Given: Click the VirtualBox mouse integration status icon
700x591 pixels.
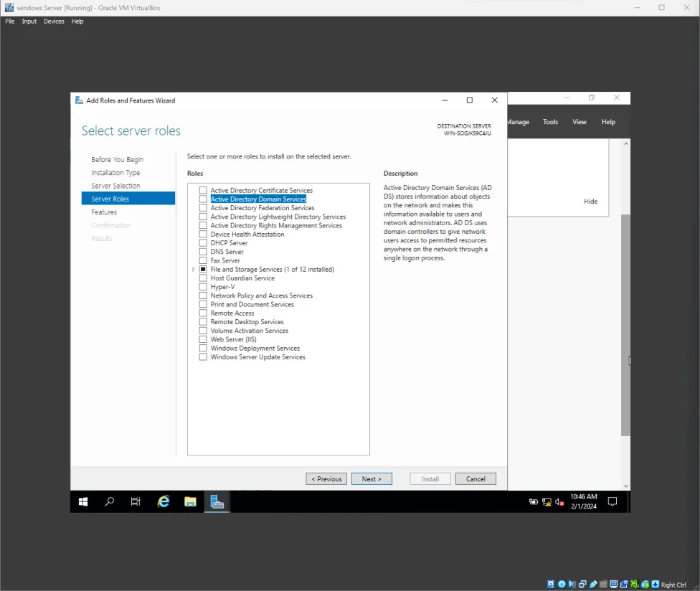Looking at the screenshot, I should 645,584.
